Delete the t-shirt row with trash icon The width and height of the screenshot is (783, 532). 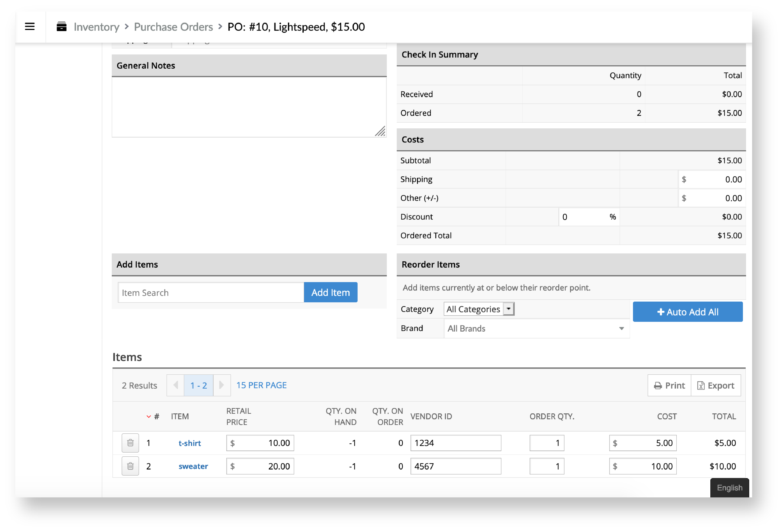130,443
